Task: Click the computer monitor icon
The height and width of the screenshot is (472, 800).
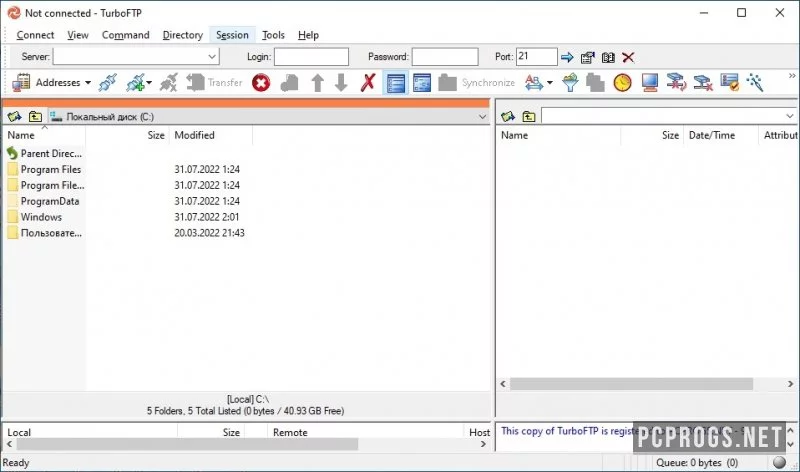Action: pyautogui.click(x=649, y=83)
